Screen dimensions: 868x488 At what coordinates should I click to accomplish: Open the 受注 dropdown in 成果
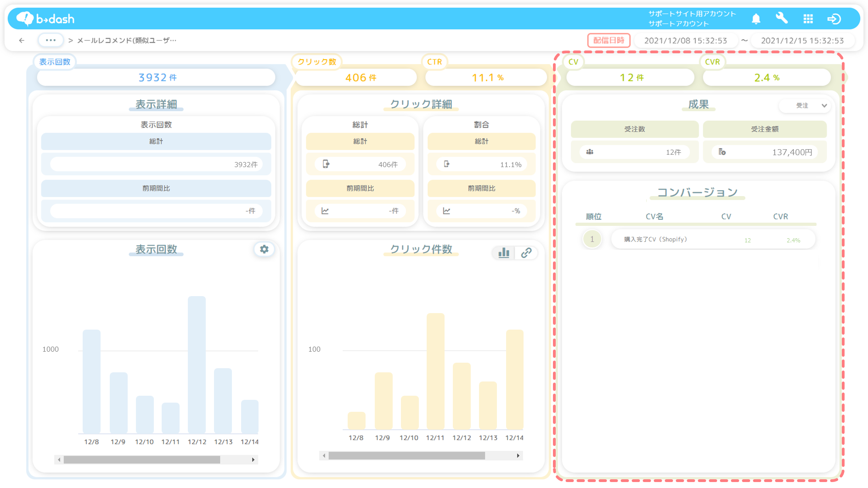pyautogui.click(x=805, y=106)
